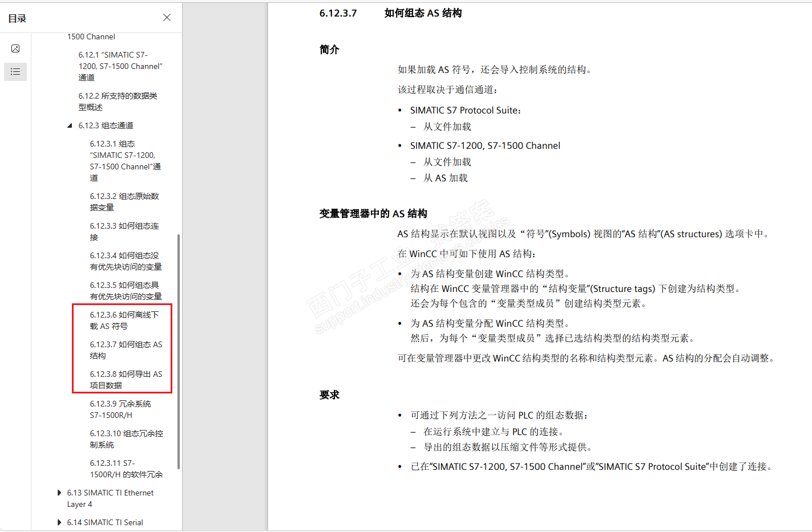Image resolution: width=812 pixels, height=532 pixels.
Task: Select the 6.12.3 组态通道 entry
Action: (x=106, y=125)
